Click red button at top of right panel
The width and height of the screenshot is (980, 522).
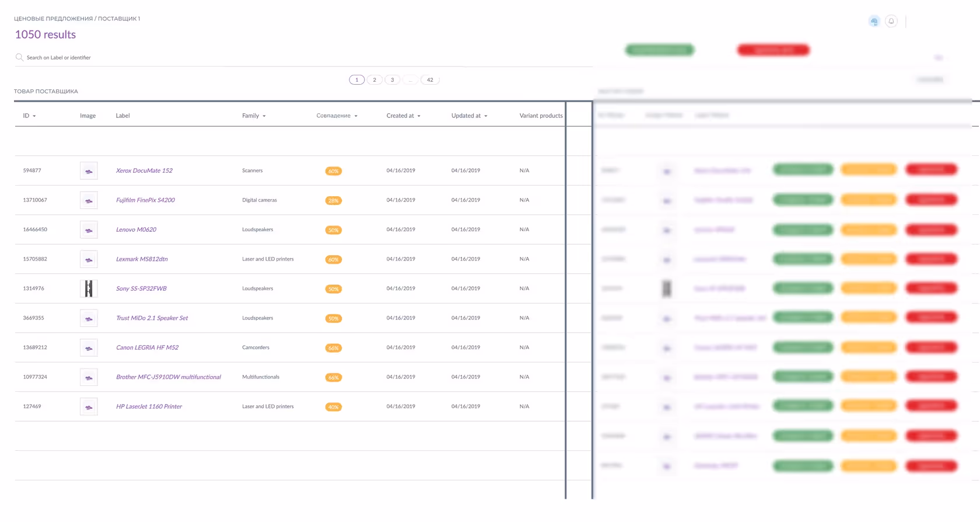pos(773,50)
